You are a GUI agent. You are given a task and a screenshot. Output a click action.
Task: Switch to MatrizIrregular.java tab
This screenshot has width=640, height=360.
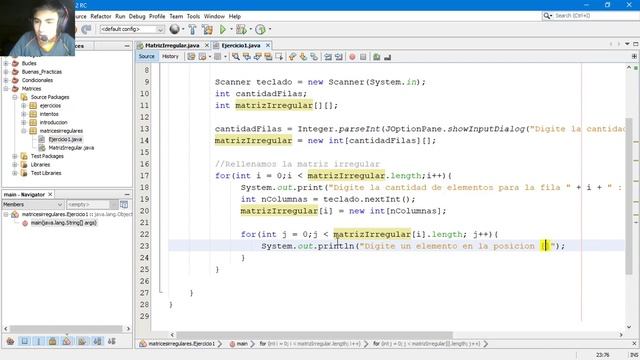click(172, 45)
